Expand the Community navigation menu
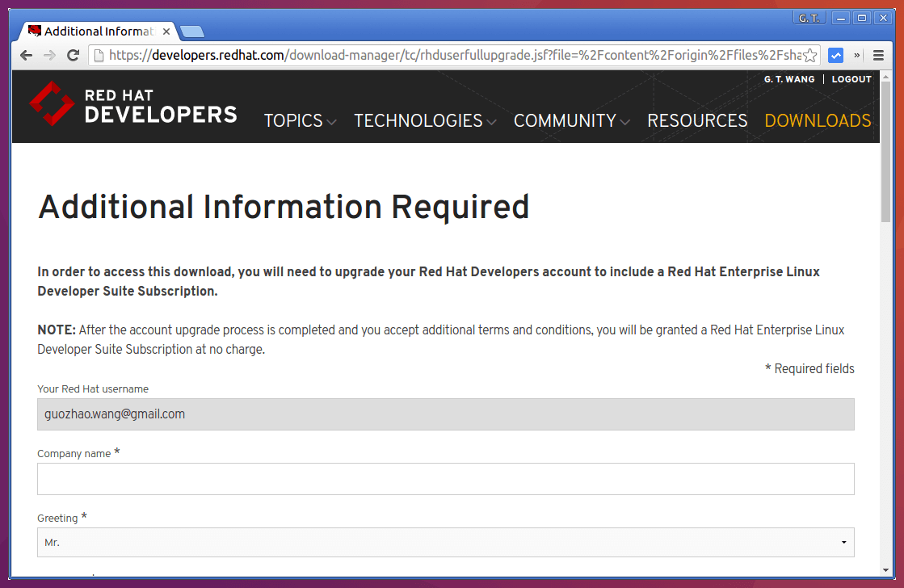Viewport: 904px width, 588px height. click(x=571, y=121)
